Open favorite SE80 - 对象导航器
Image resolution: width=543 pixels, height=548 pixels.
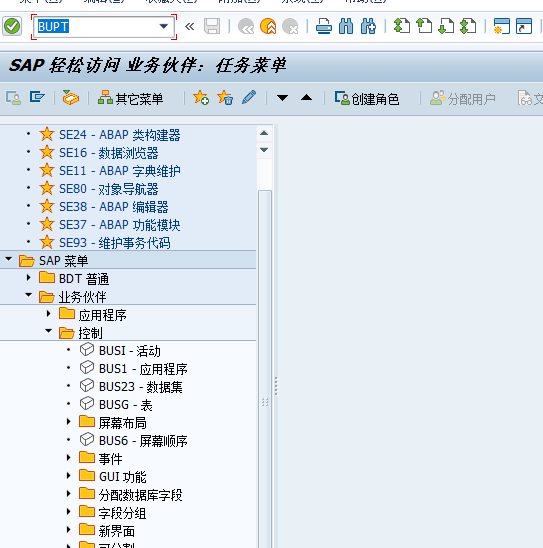[109, 189]
